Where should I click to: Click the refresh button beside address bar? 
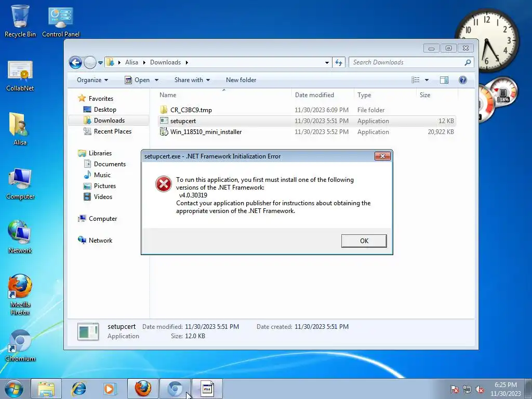339,62
